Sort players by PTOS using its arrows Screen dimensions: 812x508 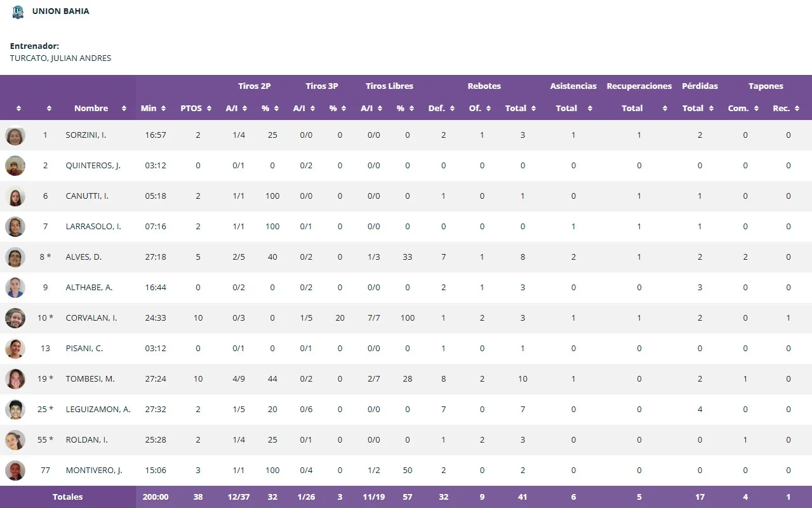210,109
